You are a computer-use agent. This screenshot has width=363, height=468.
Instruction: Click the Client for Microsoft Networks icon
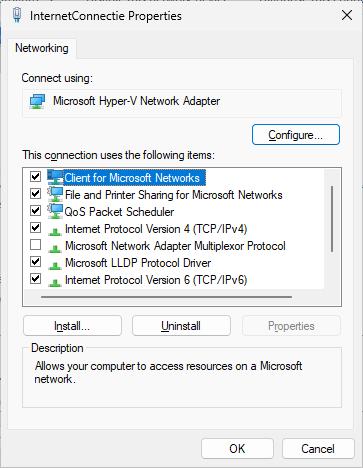point(55,177)
